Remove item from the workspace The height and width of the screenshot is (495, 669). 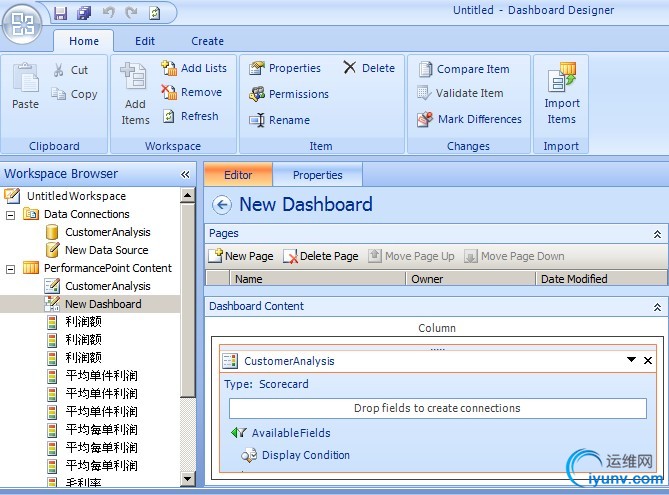192,92
